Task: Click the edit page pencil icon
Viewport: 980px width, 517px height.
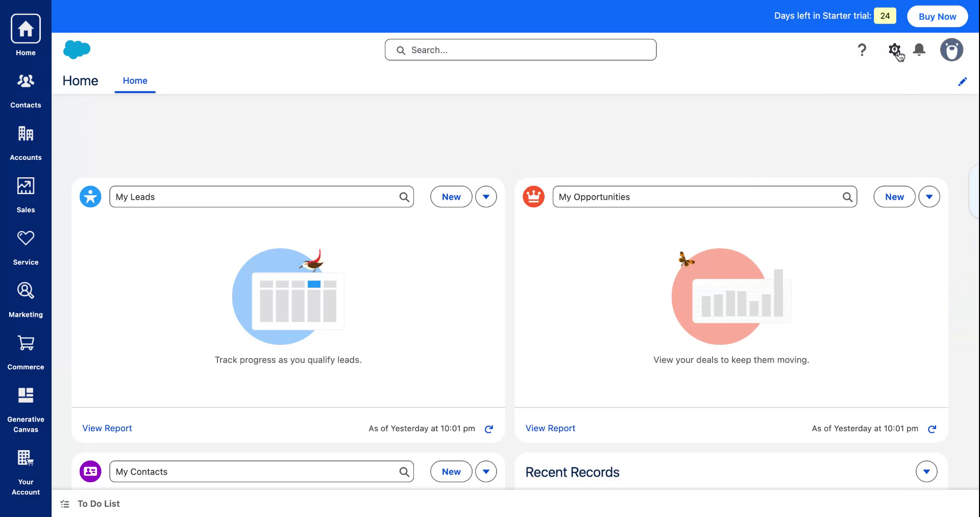Action: (x=963, y=82)
